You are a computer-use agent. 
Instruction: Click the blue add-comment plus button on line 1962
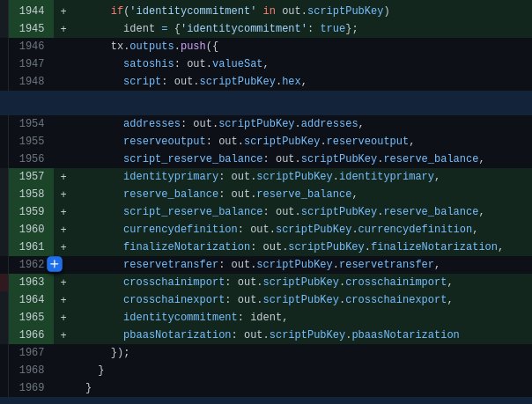click(x=55, y=264)
